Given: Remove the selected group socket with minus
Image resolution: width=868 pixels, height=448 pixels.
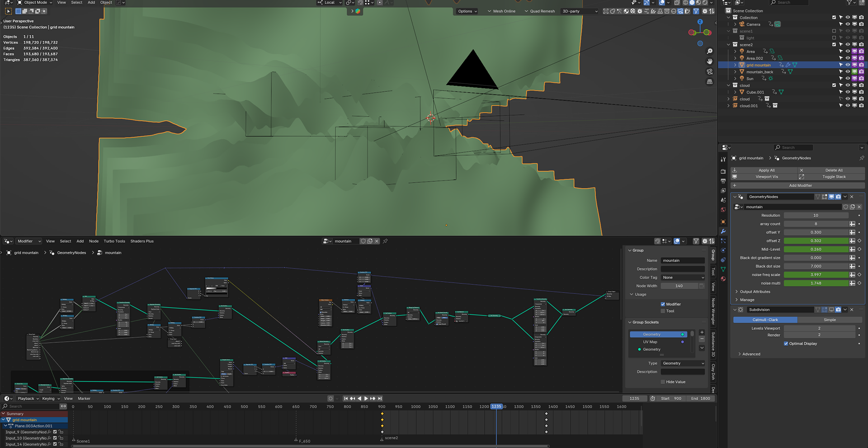Looking at the screenshot, I should click(x=702, y=339).
